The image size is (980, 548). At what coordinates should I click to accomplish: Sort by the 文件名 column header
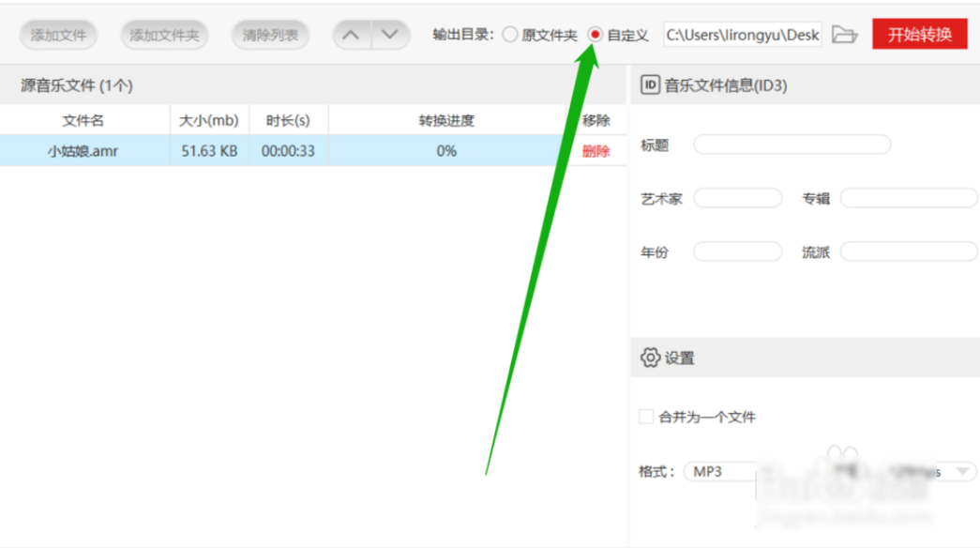point(84,119)
